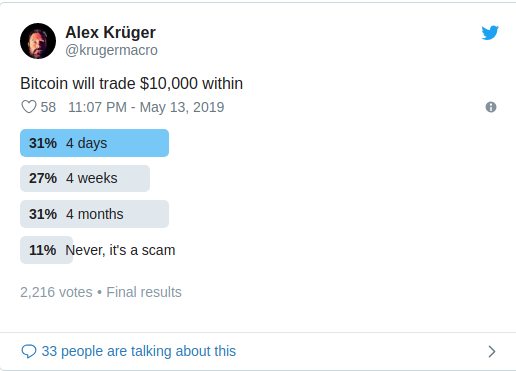The width and height of the screenshot is (516, 371).
Task: Click the @krugermacro handle
Action: tap(111, 50)
